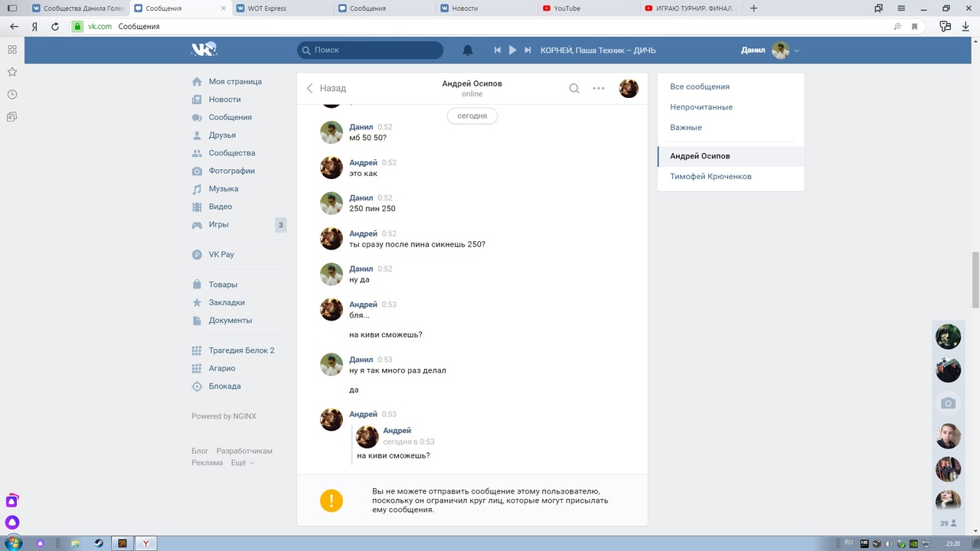Expand the Данил profile dropdown
Viewport: 980px width, 551px height.
tap(796, 51)
